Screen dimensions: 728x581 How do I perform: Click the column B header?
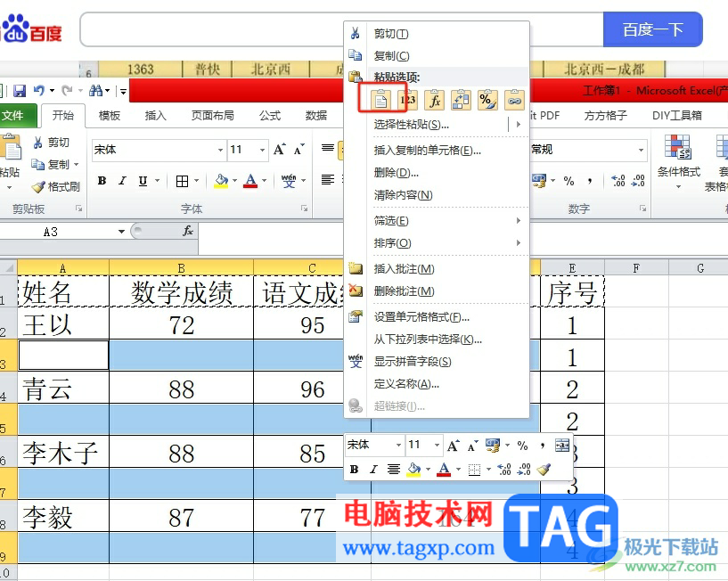[x=181, y=268]
